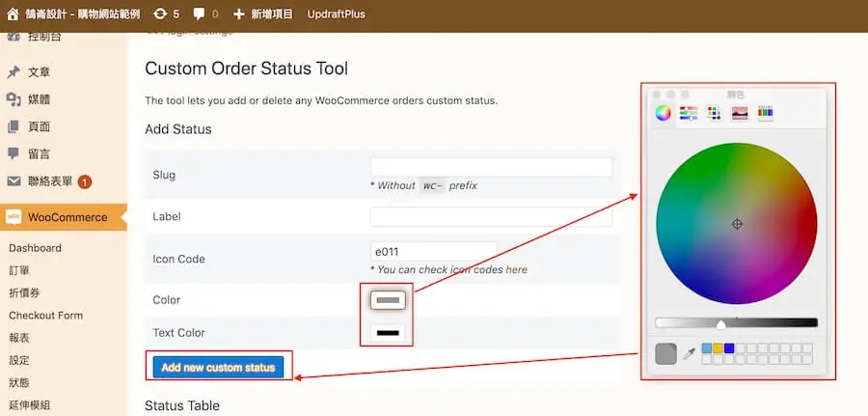Viewport: 868px width, 416px height.
Task: Open the 聯絡表單 contact forms menu
Action: (50, 181)
